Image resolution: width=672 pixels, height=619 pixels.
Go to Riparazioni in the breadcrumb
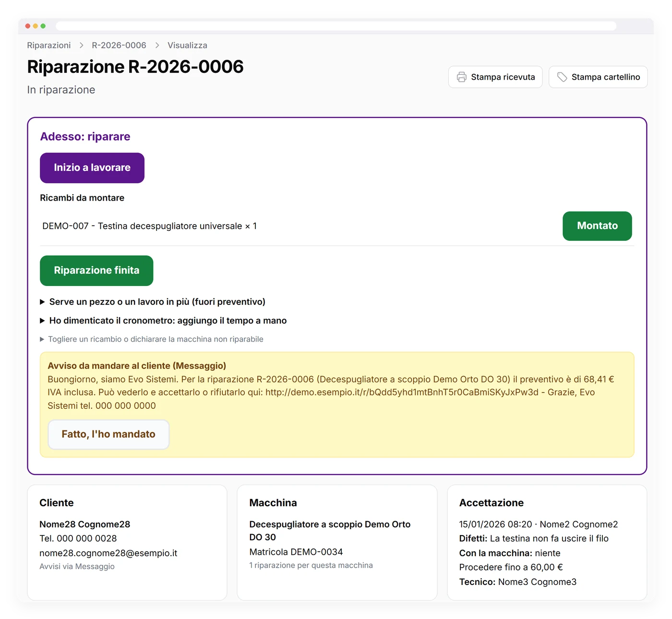click(x=49, y=45)
